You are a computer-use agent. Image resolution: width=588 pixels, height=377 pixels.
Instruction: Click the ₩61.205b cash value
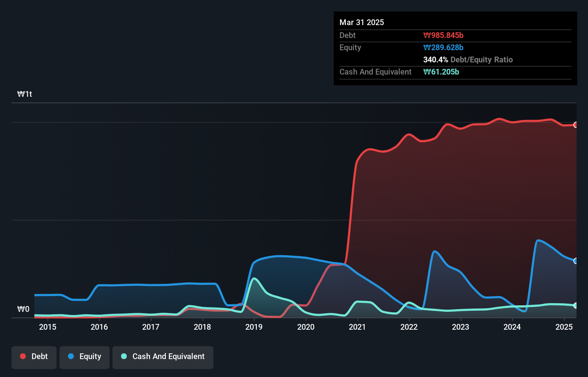click(441, 72)
